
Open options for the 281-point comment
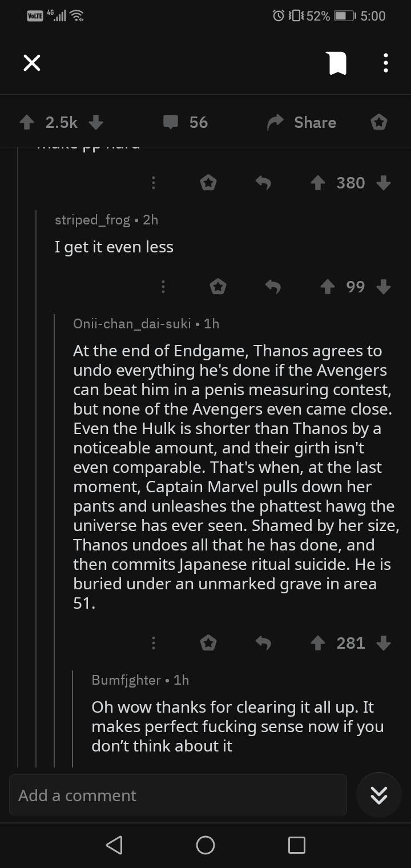(153, 644)
